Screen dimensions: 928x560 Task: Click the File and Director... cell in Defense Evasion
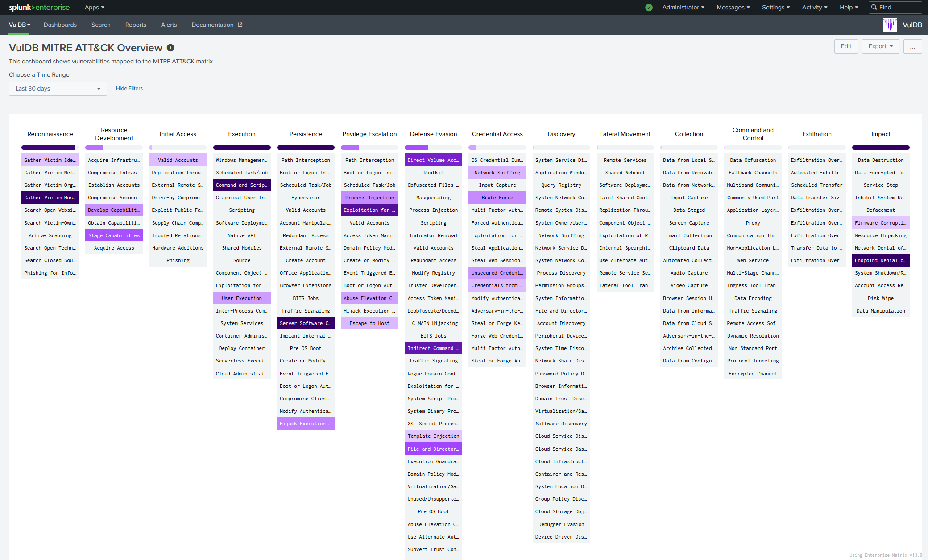(433, 449)
